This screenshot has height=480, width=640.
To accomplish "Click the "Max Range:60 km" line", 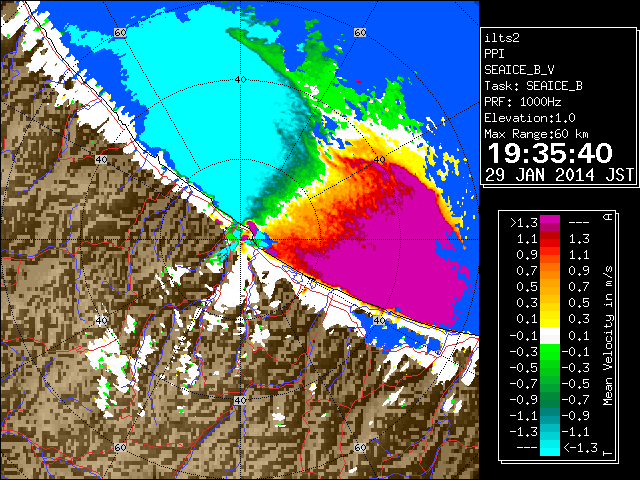I will pyautogui.click(x=536, y=134).
